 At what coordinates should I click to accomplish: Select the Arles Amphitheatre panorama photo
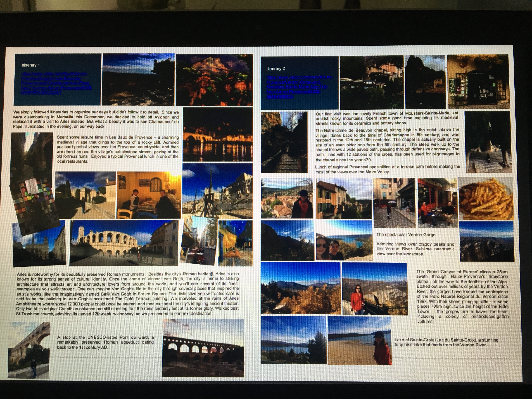click(124, 243)
